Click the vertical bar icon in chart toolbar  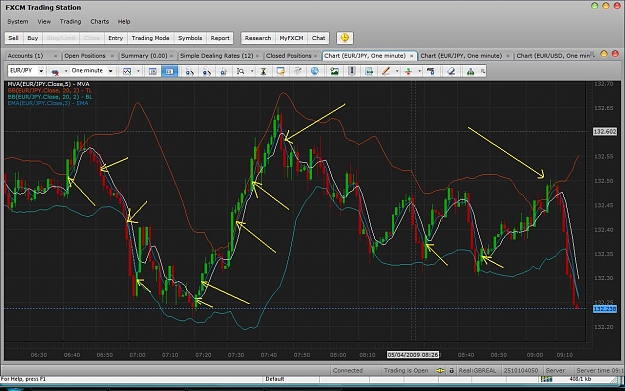point(352,71)
